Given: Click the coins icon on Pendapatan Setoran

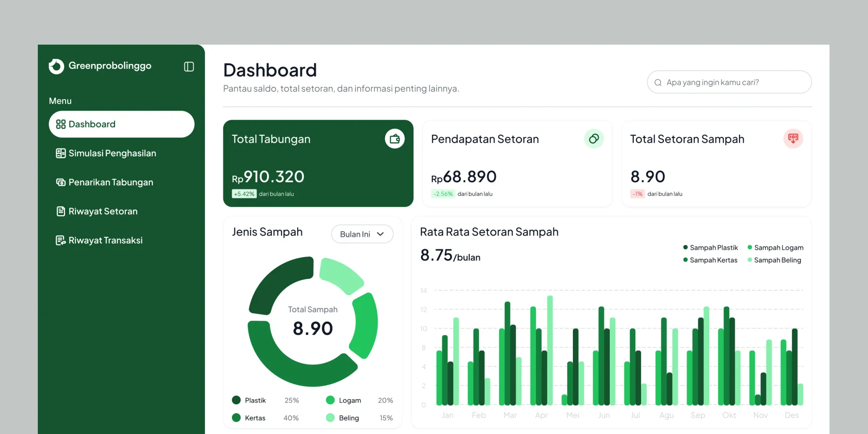Looking at the screenshot, I should click(594, 139).
